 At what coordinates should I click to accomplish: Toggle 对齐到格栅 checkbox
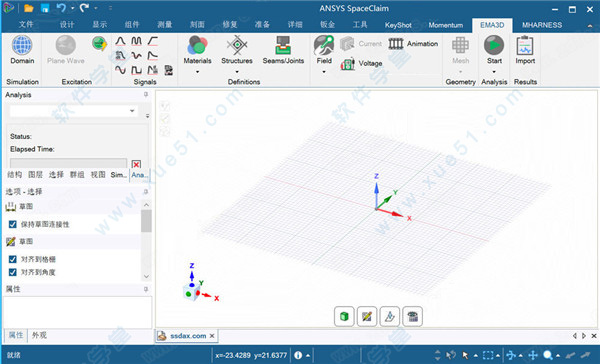(x=13, y=259)
